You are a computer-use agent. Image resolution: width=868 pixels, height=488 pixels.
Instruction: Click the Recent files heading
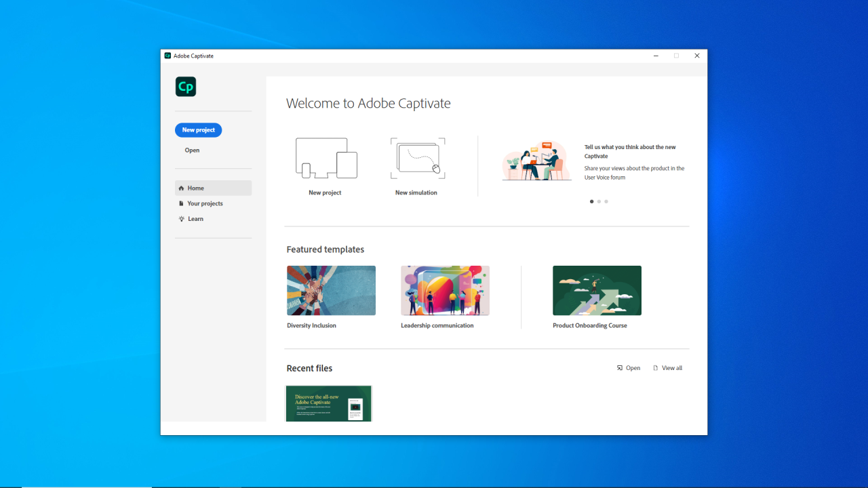click(309, 369)
